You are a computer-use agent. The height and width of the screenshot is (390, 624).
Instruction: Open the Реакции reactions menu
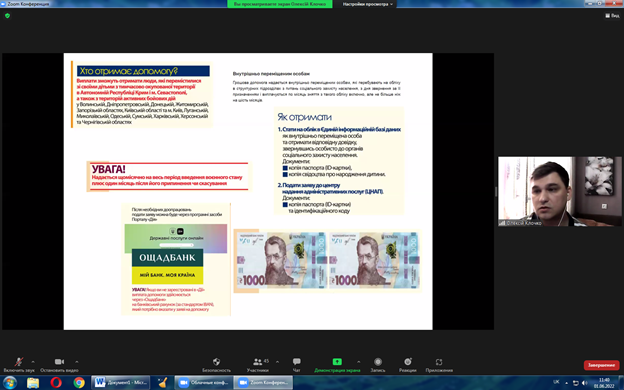pos(408,365)
